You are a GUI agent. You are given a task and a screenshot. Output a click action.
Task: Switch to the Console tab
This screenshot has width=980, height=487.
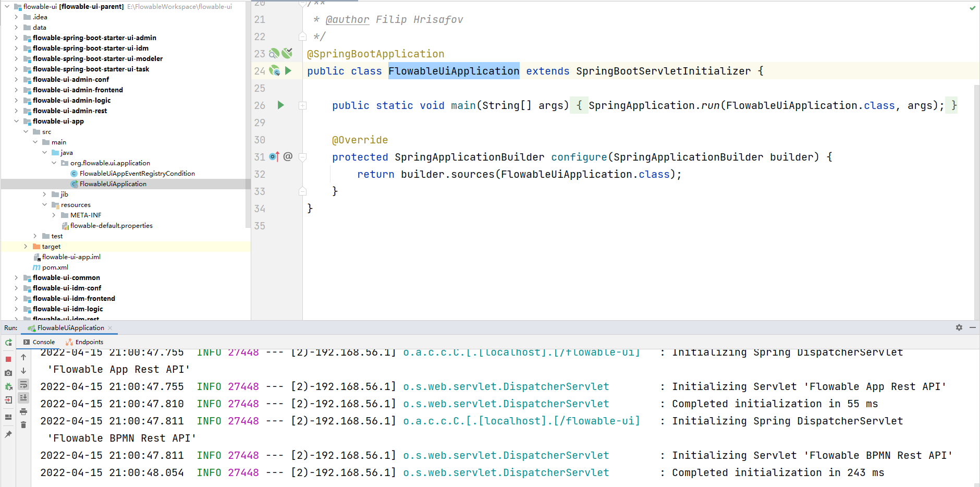click(x=39, y=342)
